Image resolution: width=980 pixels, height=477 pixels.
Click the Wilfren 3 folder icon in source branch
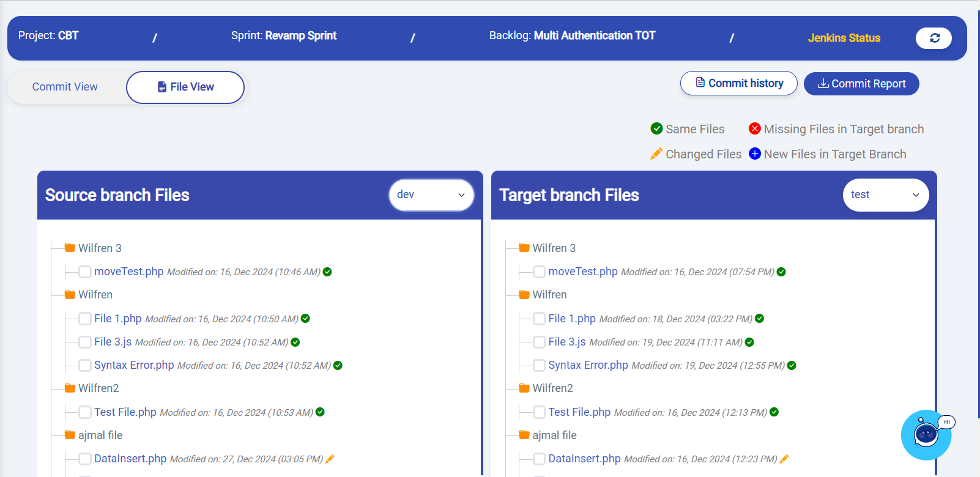(70, 248)
